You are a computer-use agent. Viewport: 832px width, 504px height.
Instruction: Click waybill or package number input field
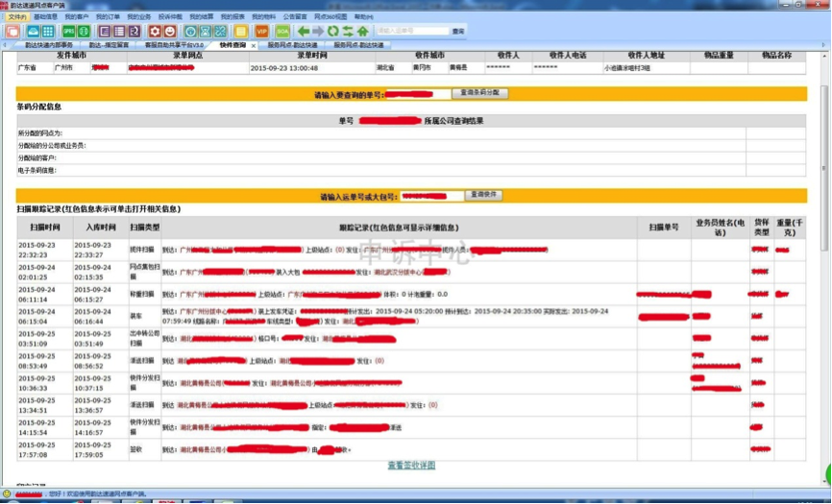pos(432,196)
